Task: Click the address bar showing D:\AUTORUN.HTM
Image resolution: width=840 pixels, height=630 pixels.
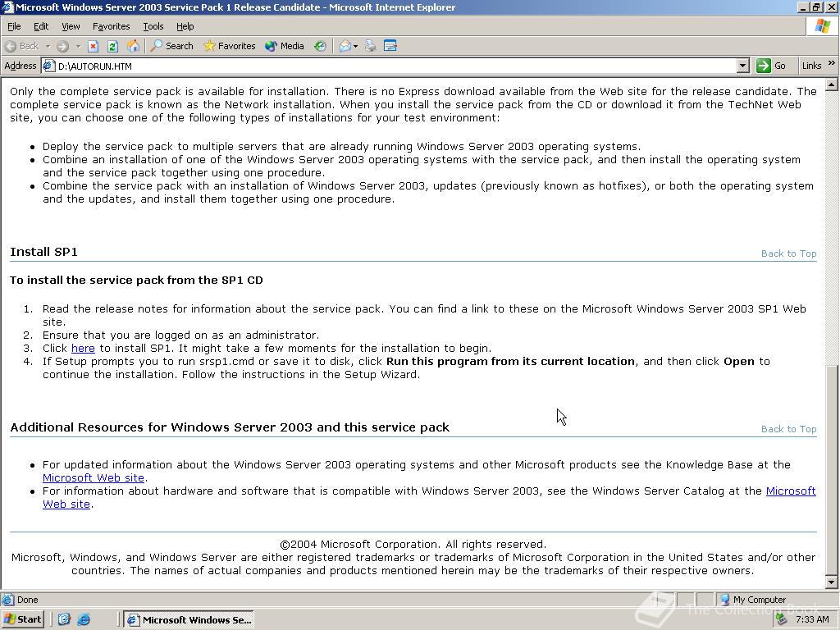Action: tap(395, 66)
